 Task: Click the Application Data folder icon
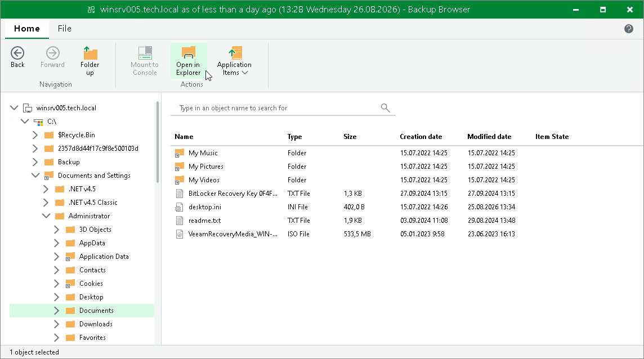click(70, 257)
